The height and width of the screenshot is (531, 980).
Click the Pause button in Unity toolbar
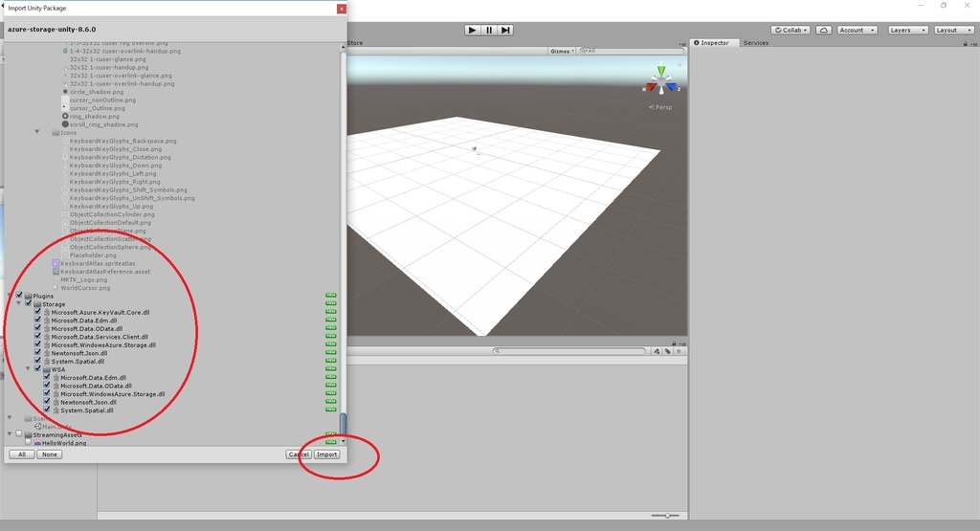[489, 30]
